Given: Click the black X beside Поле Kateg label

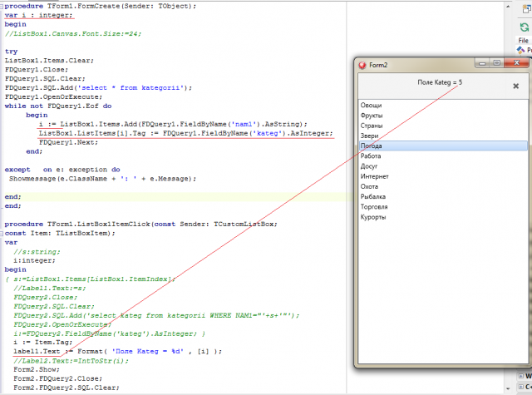Looking at the screenshot, I should click(515, 86).
